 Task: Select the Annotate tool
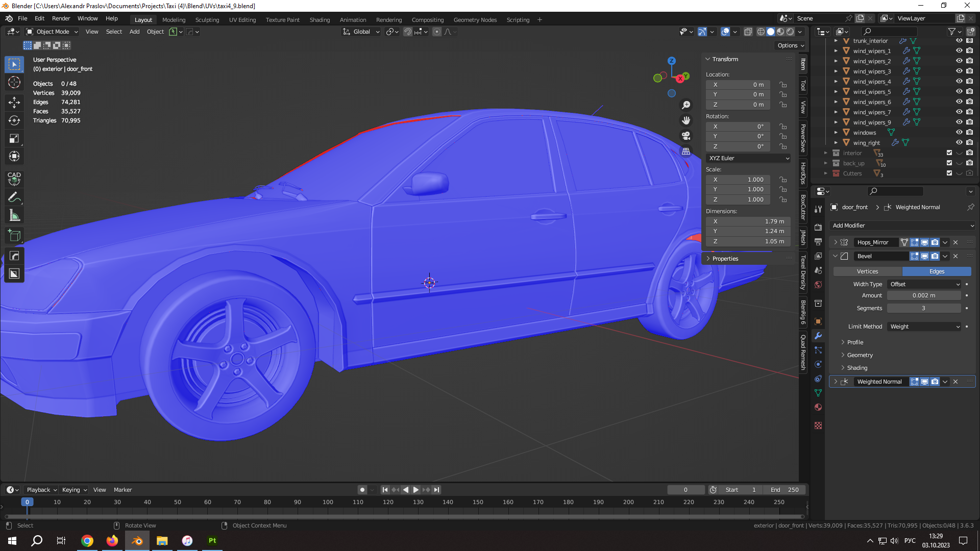14,197
